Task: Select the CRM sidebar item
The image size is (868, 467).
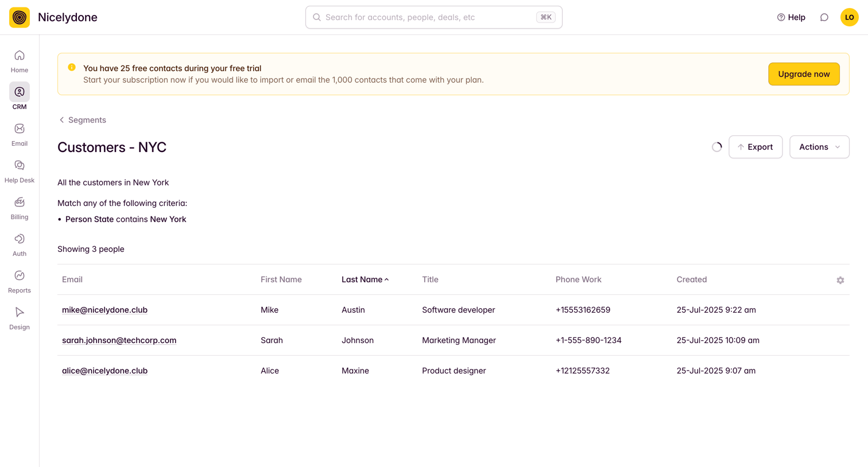Action: [x=20, y=96]
